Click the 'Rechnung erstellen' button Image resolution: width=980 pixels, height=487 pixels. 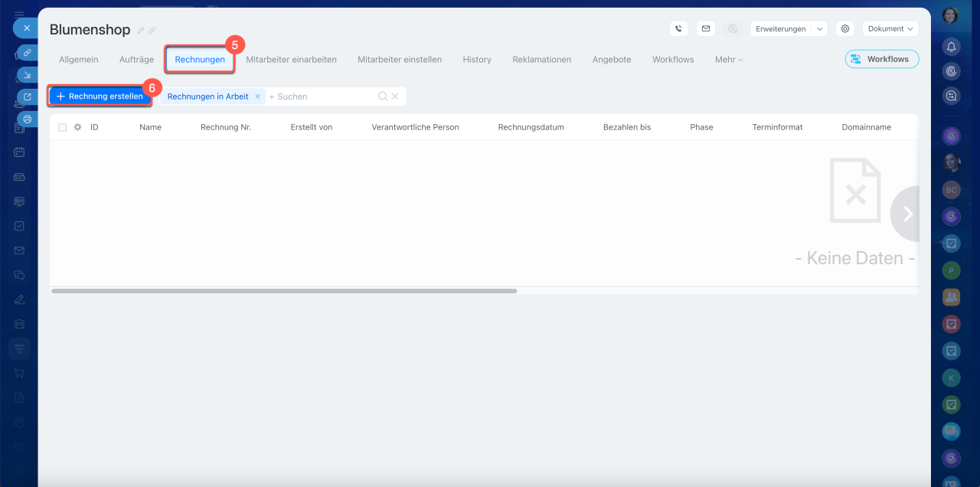pos(100,96)
